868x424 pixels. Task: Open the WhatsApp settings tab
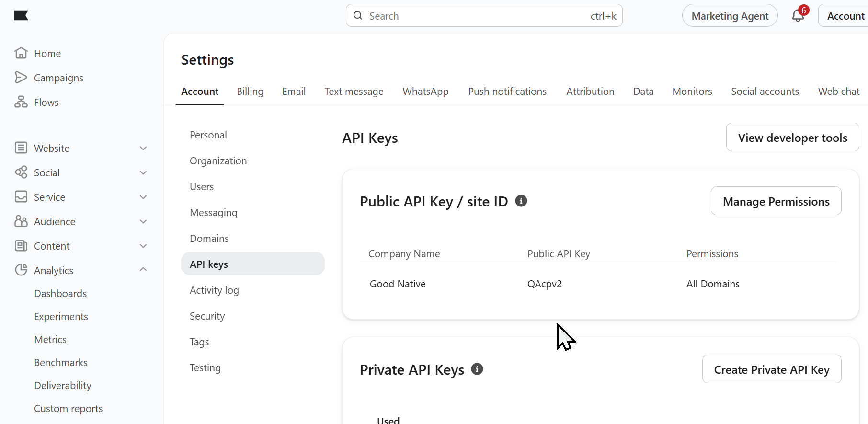(425, 92)
